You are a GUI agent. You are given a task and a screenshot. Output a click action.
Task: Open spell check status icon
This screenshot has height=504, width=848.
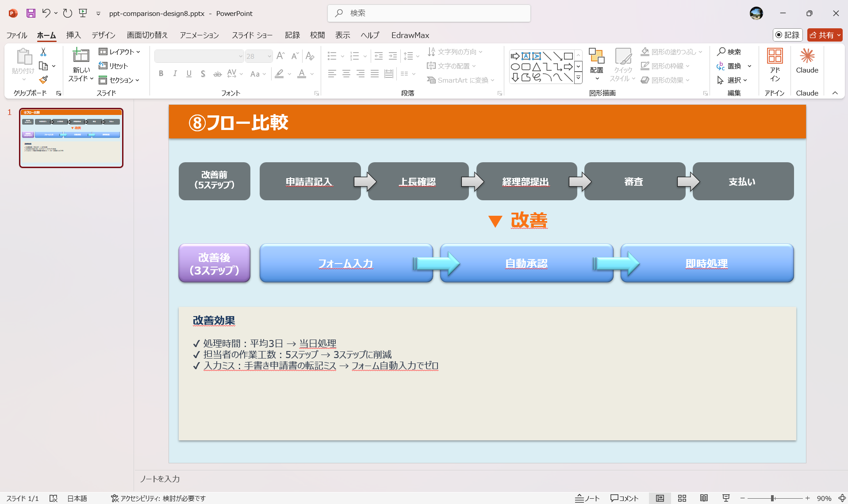click(54, 498)
